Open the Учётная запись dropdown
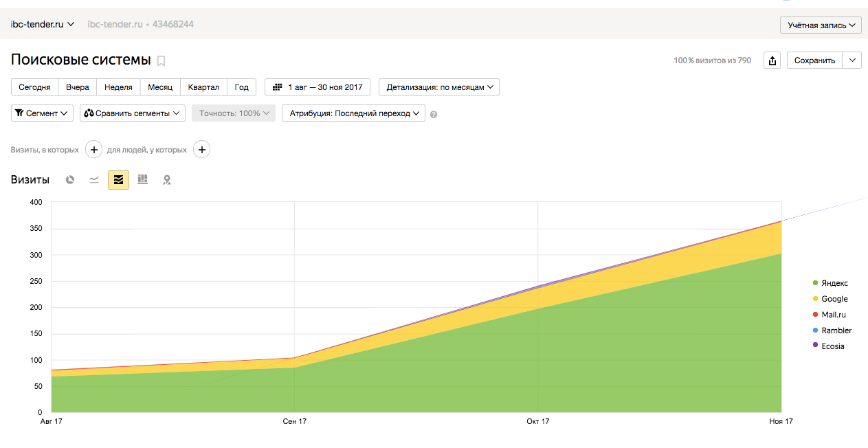This screenshot has height=448, width=868. coord(821,25)
